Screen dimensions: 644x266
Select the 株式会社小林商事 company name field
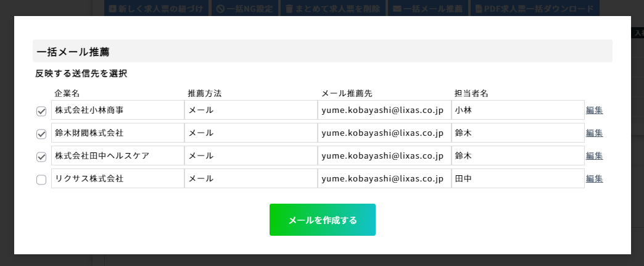(118, 110)
